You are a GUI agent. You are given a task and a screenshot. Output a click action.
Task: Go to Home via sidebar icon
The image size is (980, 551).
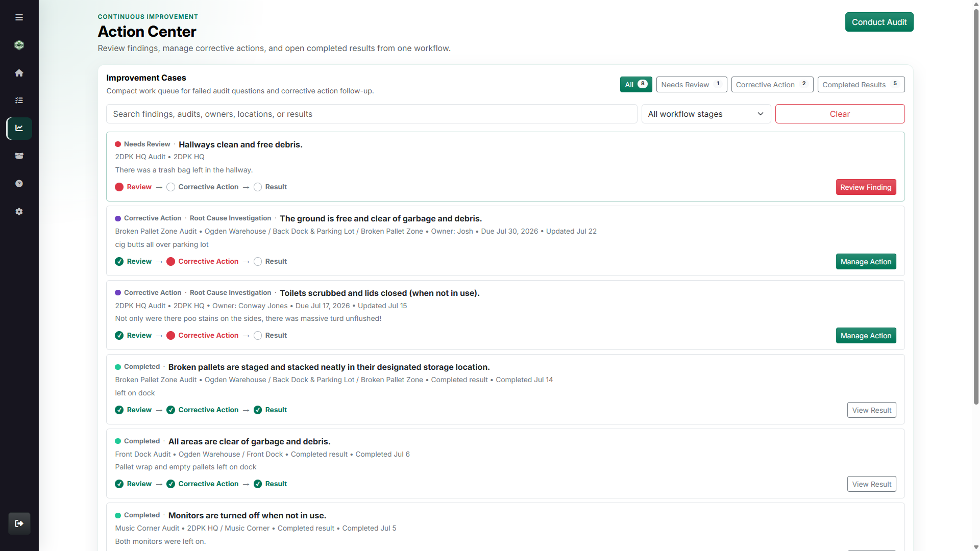(x=19, y=73)
